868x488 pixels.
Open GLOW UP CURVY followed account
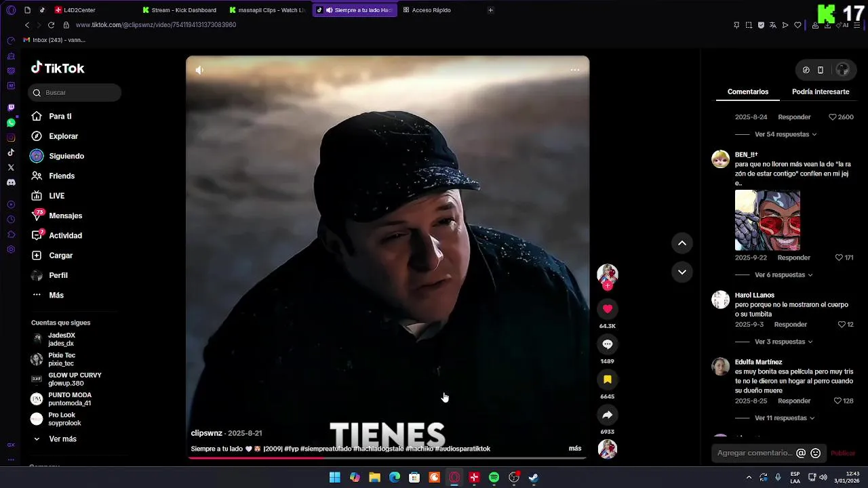coord(66,379)
